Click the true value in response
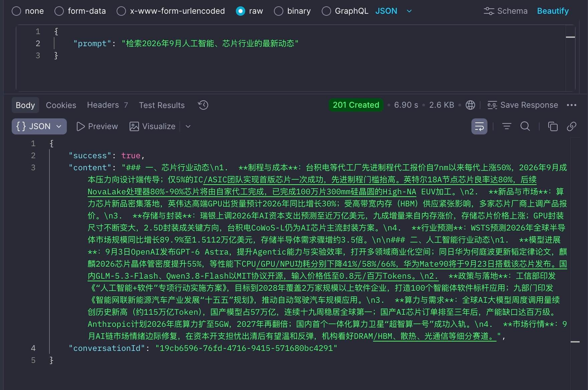Image resolution: width=588 pixels, height=390 pixels. [131, 156]
